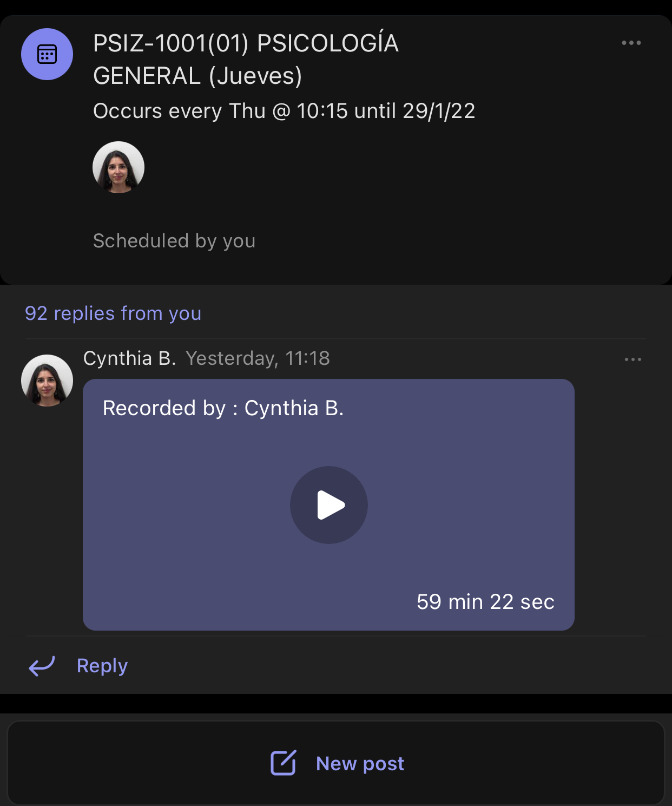Click the Occurs every Thu recurrence details
Image resolution: width=672 pixels, height=806 pixels.
(284, 111)
